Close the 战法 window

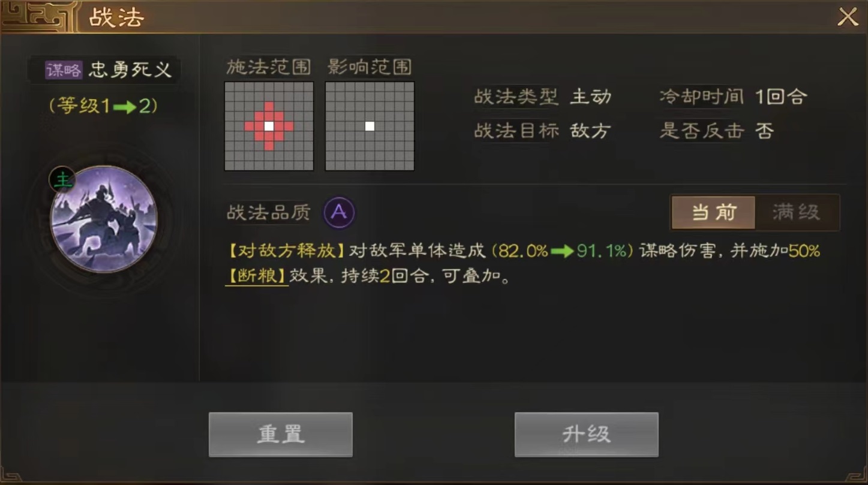tap(848, 17)
